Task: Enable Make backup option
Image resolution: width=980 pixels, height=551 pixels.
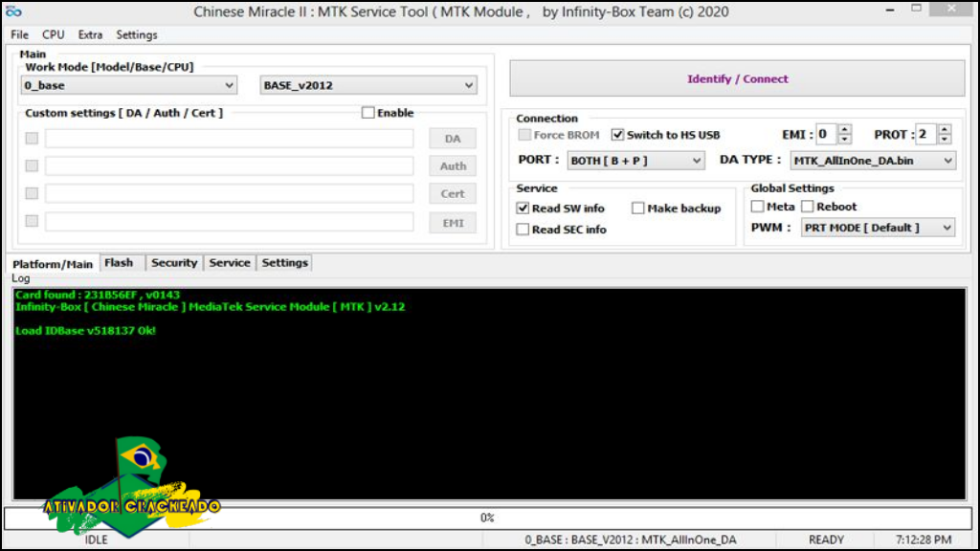Action: click(x=637, y=208)
